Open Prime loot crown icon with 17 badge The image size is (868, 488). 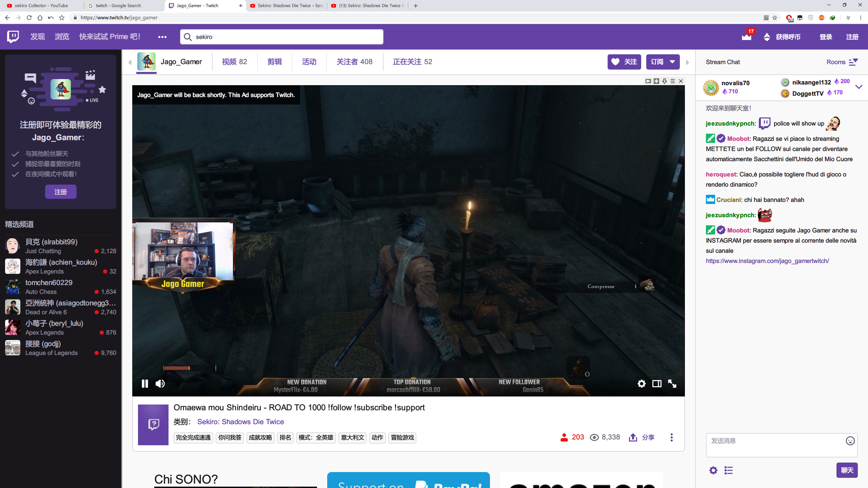coord(747,36)
